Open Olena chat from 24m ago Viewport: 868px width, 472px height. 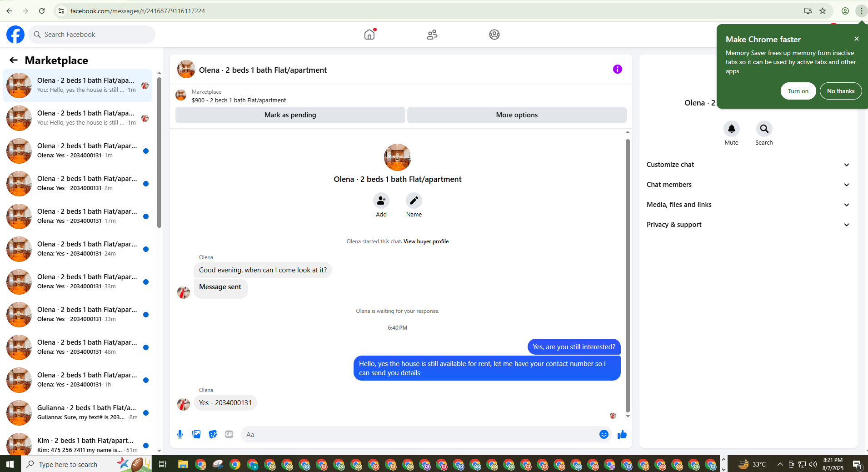(x=78, y=249)
